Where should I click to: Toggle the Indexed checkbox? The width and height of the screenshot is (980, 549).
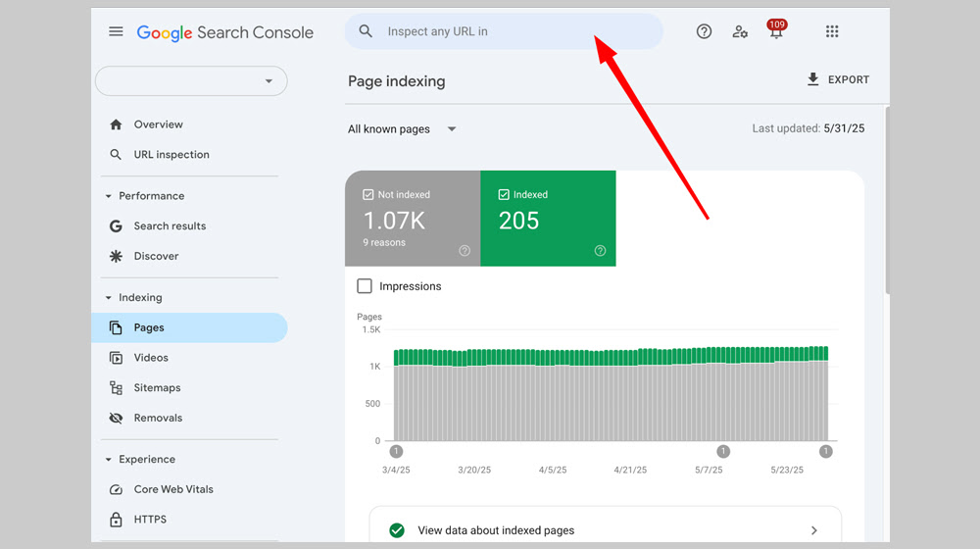504,194
